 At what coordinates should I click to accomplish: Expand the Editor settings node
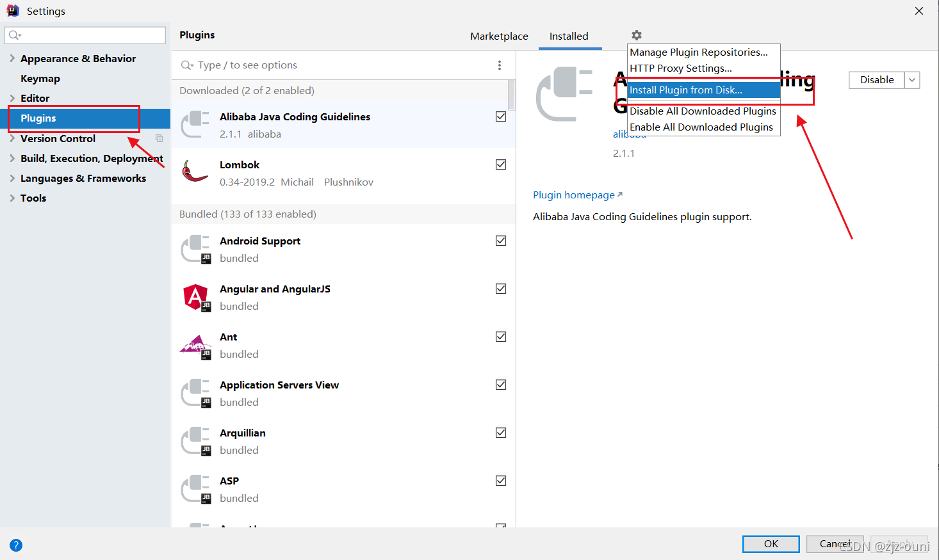(x=12, y=98)
